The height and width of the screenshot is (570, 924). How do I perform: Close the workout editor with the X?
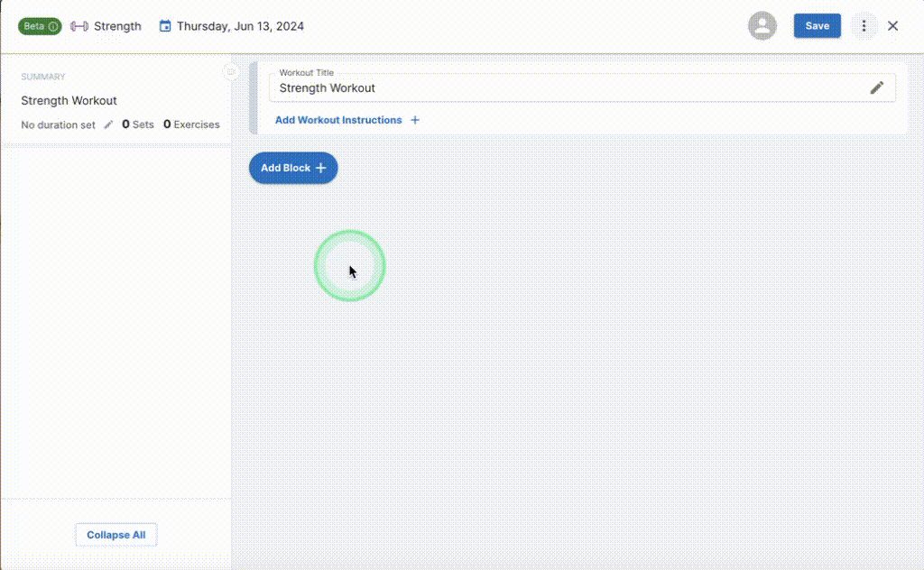tap(893, 26)
